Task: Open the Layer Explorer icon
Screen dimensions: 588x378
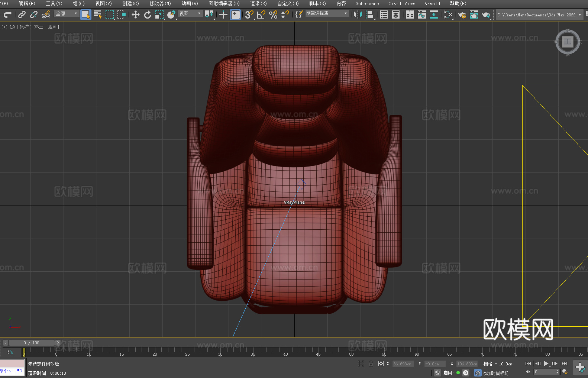Action: point(396,14)
